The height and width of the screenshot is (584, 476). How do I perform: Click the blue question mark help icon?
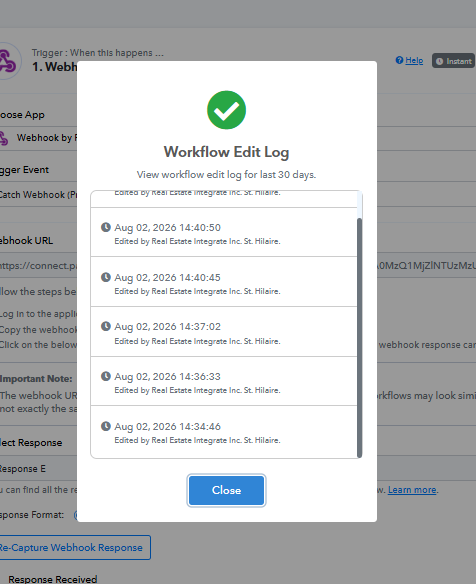[399, 60]
